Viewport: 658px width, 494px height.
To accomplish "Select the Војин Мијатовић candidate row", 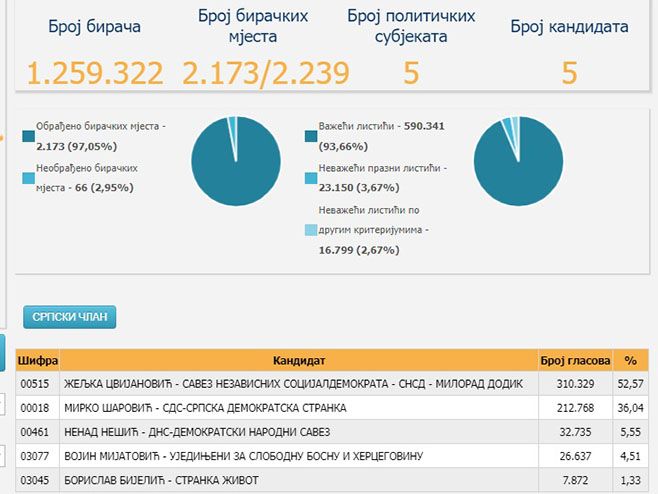I will pos(300,457).
